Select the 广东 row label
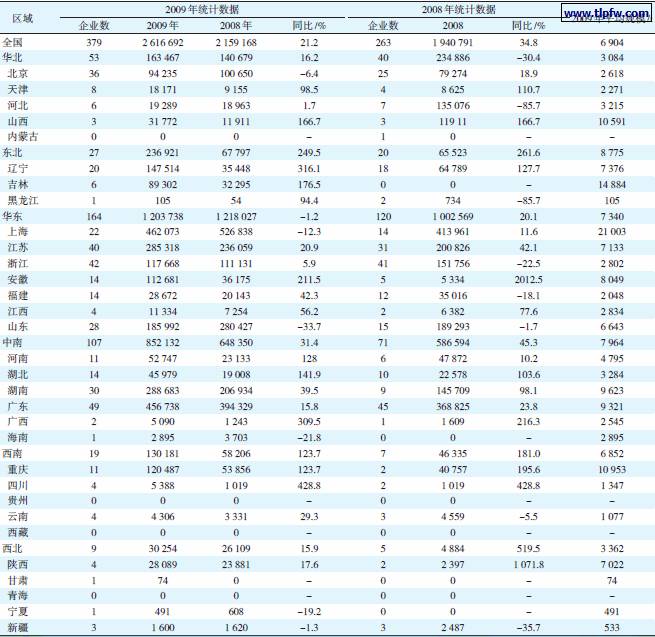Screen dimensions: 655x637 18,407
